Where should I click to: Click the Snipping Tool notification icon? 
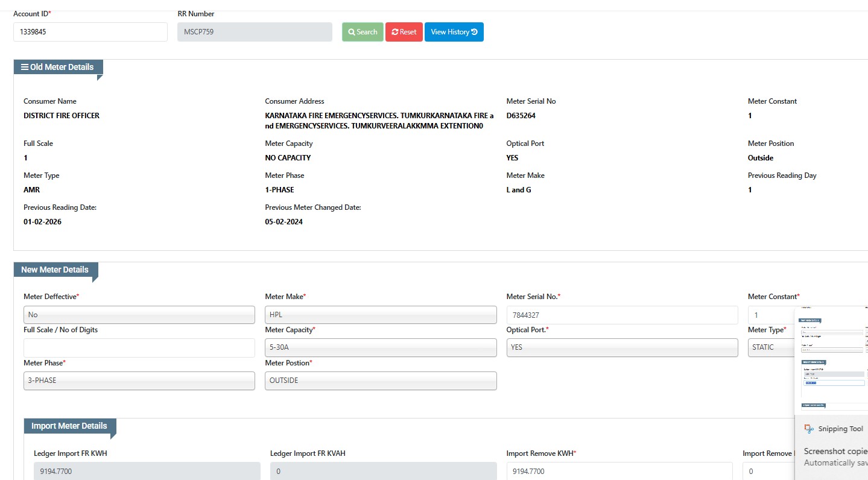pos(809,429)
